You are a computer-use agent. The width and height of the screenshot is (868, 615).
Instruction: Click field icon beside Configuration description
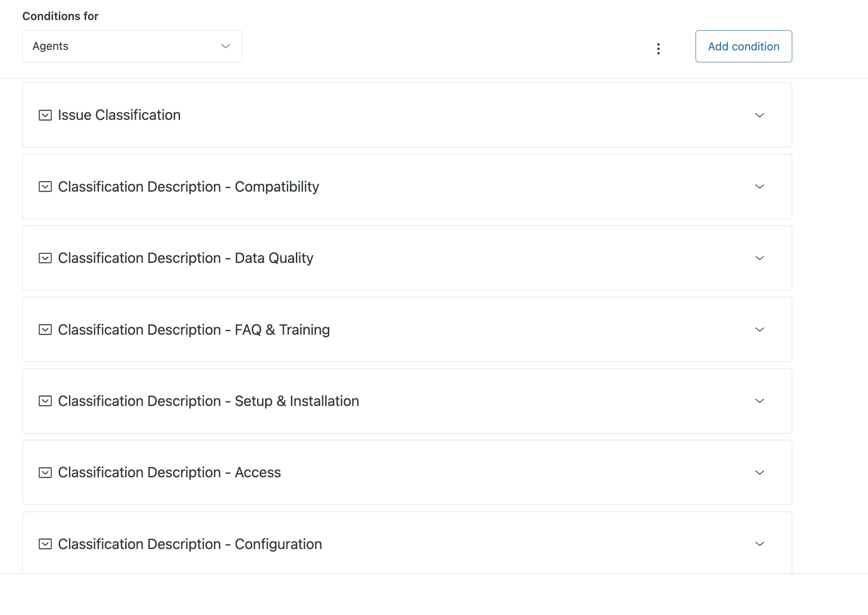click(x=45, y=544)
